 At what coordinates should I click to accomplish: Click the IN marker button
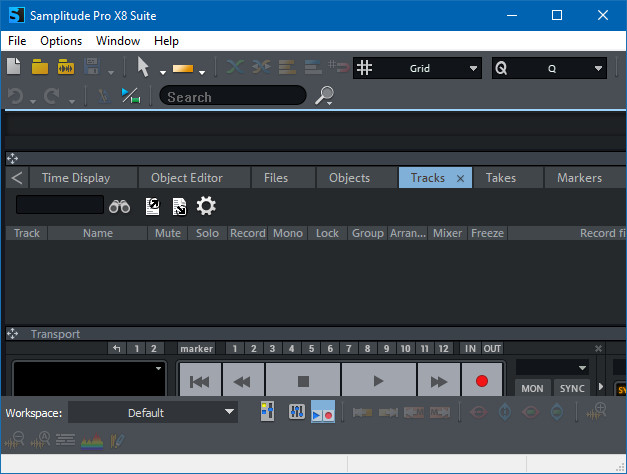click(x=471, y=348)
